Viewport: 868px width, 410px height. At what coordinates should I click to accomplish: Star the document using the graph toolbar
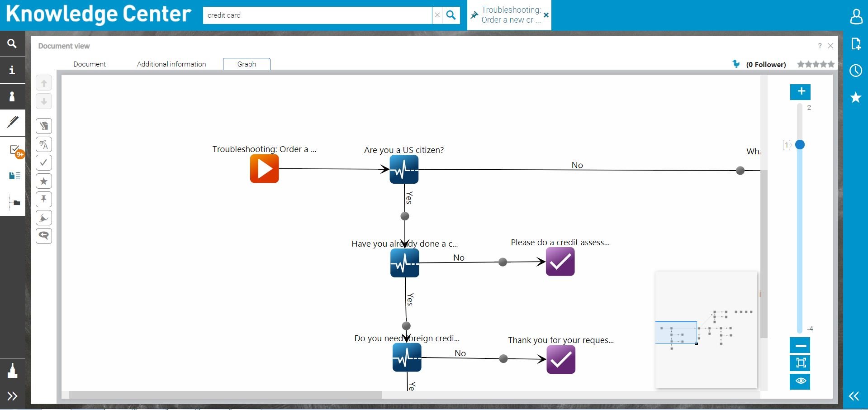(44, 181)
